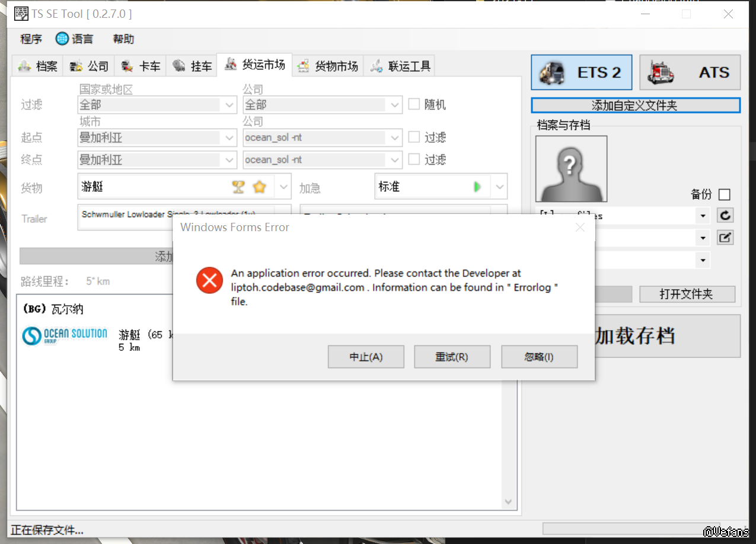Click the globe icon beside 语言
The width and height of the screenshot is (756, 544).
point(62,39)
